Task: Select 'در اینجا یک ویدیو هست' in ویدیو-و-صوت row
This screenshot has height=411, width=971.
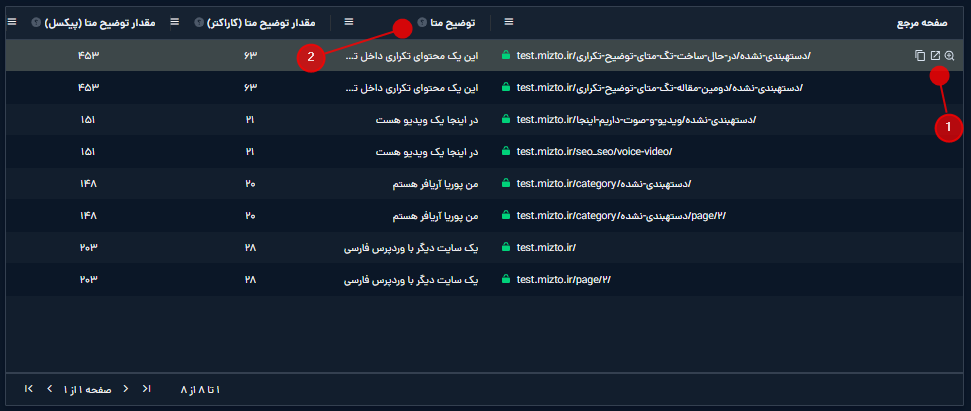Action: (427, 120)
